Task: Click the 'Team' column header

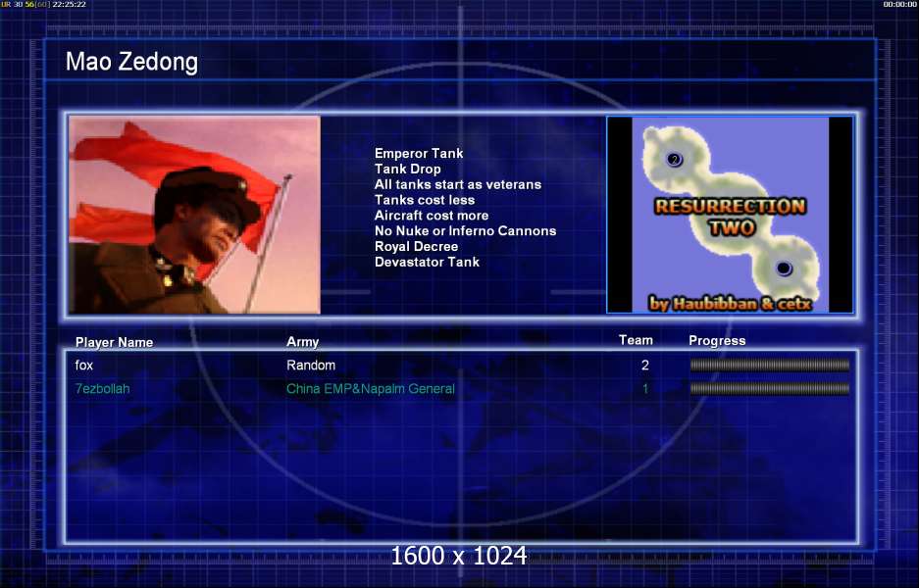Action: (636, 340)
